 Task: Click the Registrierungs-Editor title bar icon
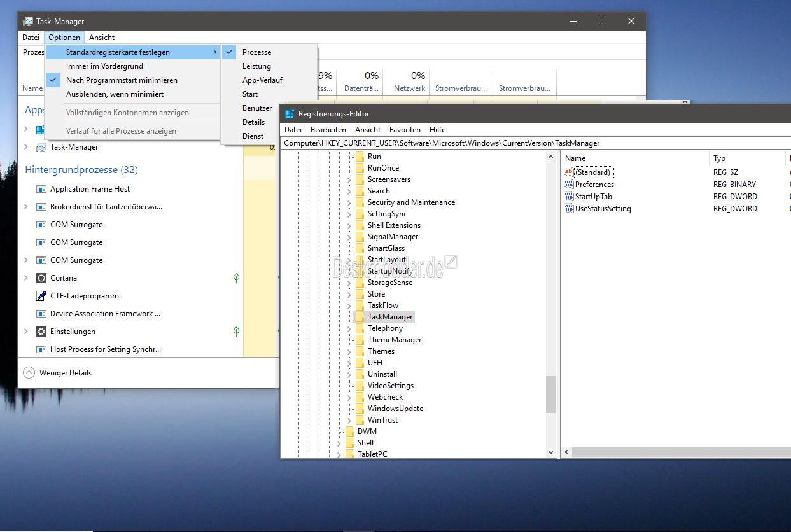tap(290, 114)
